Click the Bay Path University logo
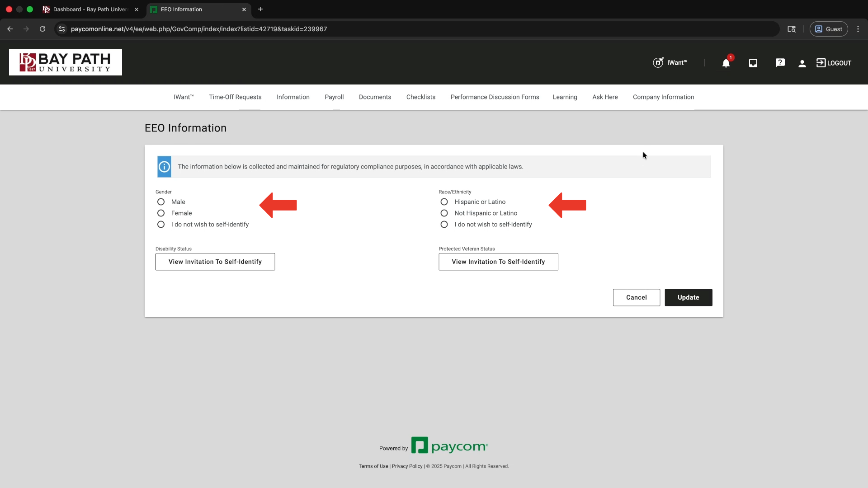This screenshot has width=868, height=488. tap(66, 62)
